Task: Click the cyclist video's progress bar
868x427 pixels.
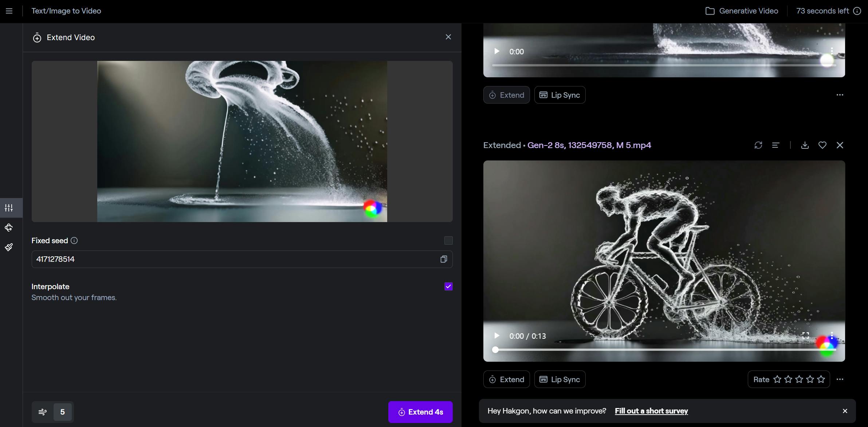Action: pyautogui.click(x=656, y=350)
